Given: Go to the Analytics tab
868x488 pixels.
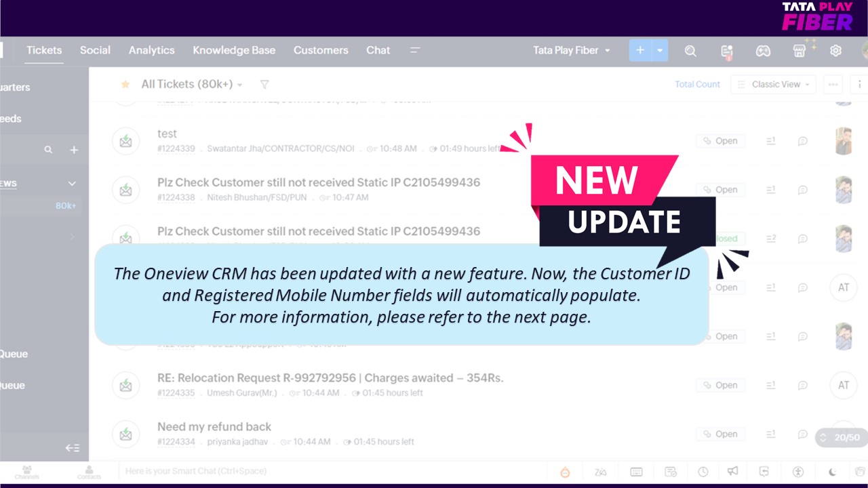Looking at the screenshot, I should click(152, 50).
